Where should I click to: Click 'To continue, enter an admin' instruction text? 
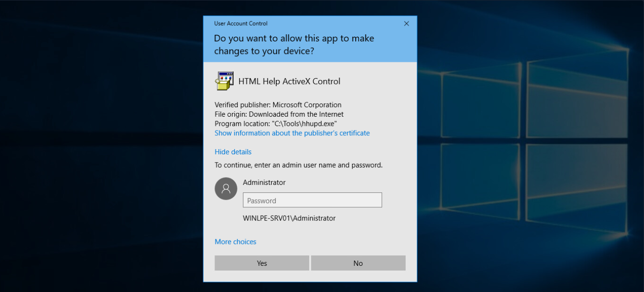[x=299, y=165]
